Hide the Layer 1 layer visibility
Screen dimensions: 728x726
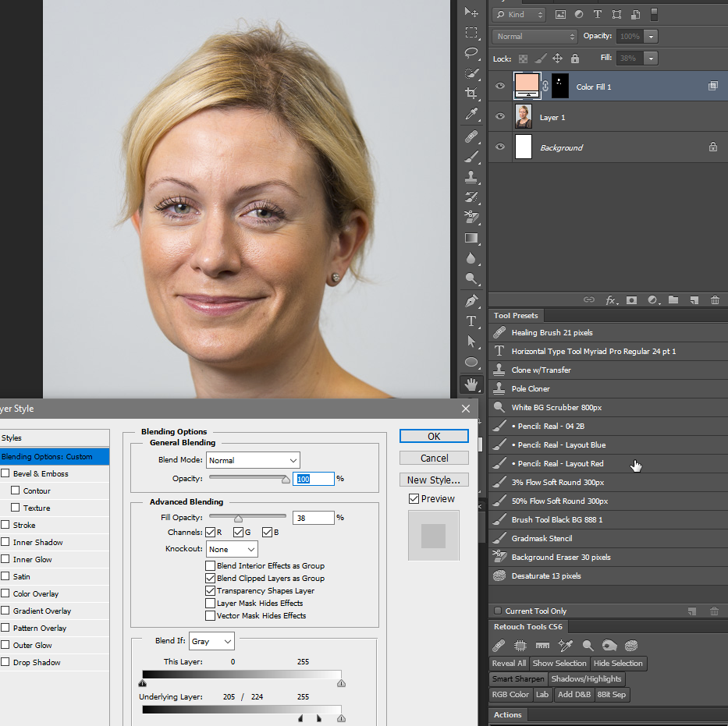500,117
